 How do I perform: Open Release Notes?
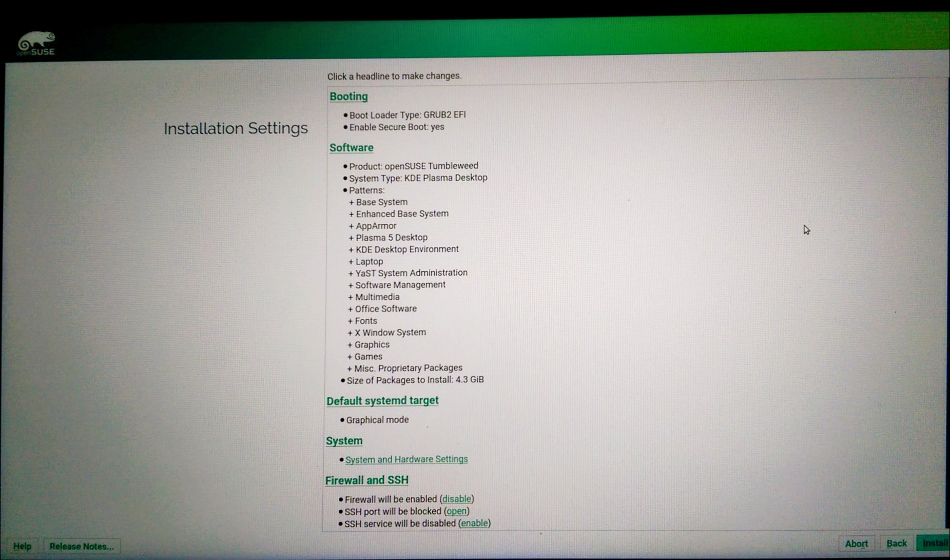click(82, 546)
